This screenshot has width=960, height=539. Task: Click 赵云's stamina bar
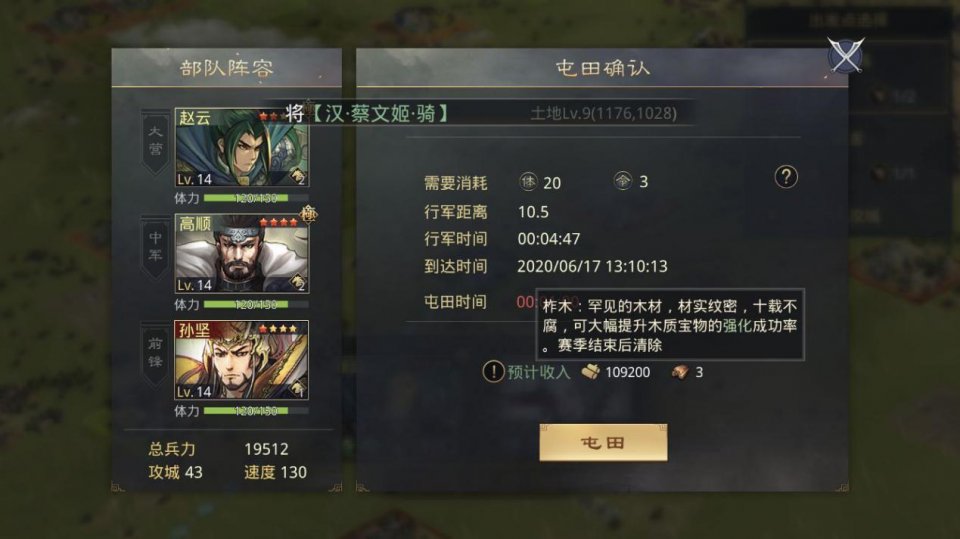coord(256,198)
